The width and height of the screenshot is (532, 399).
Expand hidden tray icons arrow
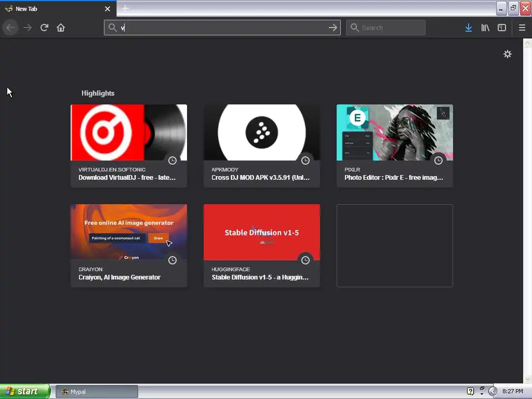click(493, 391)
